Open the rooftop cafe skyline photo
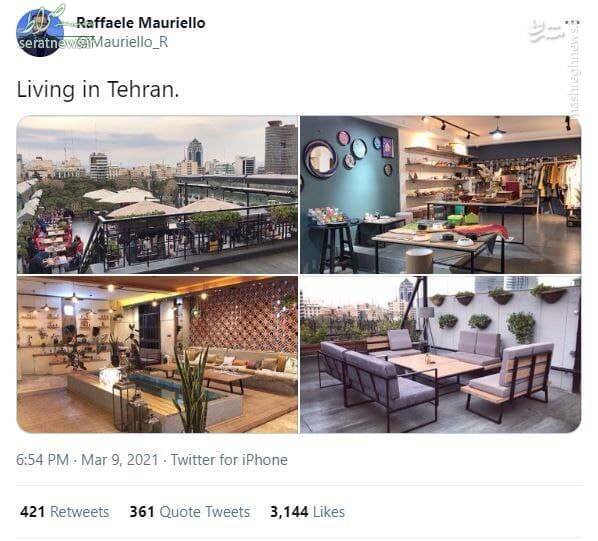 157,194
